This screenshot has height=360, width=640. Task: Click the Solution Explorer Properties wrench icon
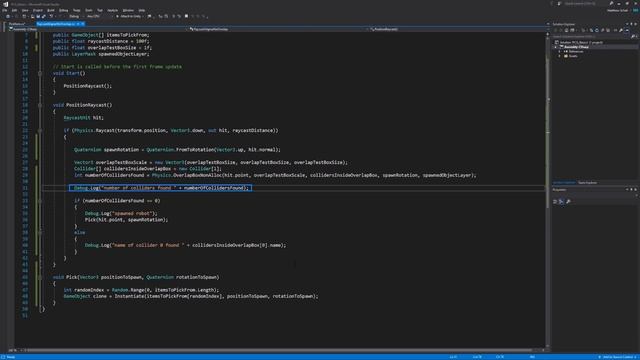(x=621, y=30)
